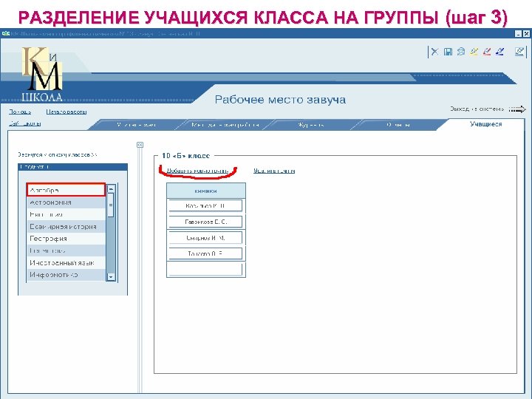
Task: Close the KM-Школа window
Action: click(526, 33)
